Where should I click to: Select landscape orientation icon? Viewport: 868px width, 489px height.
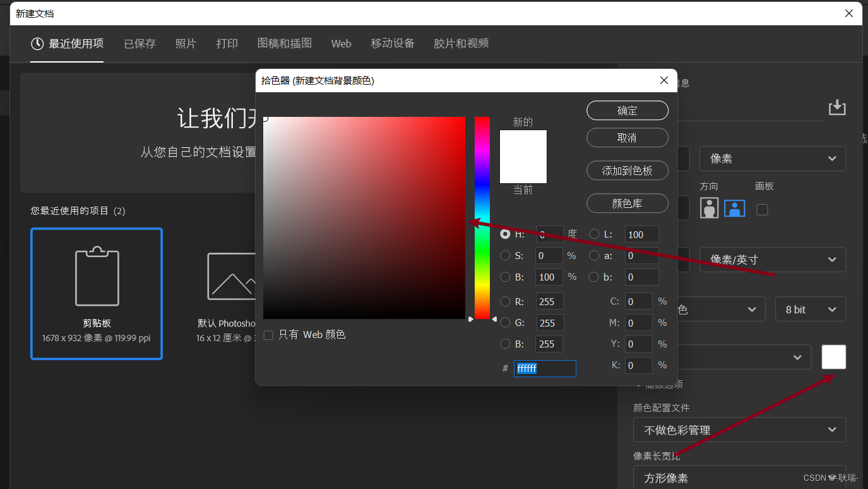735,208
